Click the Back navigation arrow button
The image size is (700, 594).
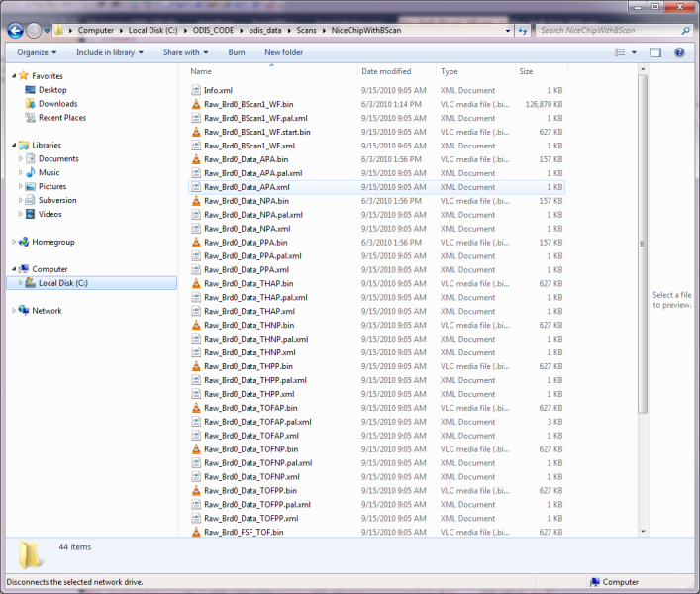pyautogui.click(x=15, y=30)
